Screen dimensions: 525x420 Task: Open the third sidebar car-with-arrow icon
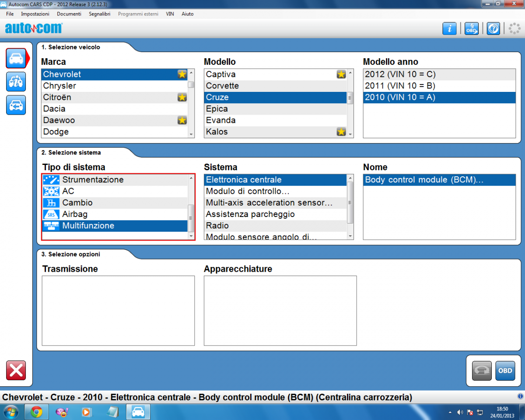tap(16, 105)
